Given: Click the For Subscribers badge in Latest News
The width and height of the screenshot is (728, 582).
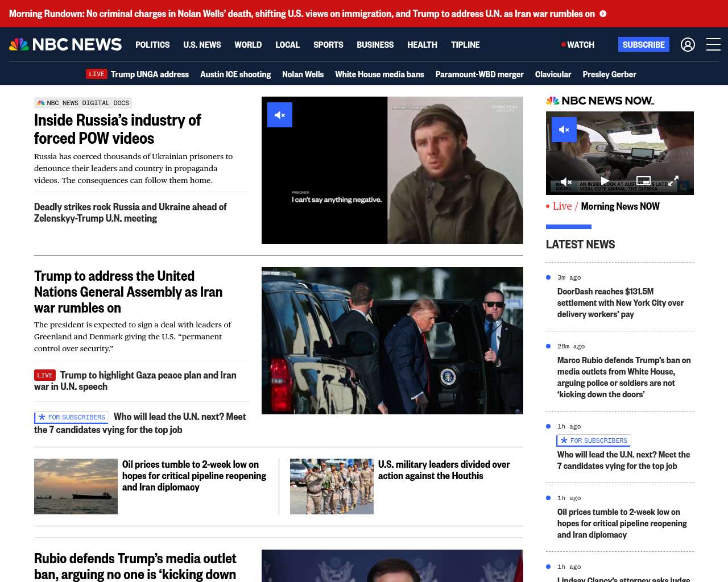Looking at the screenshot, I should point(594,440).
